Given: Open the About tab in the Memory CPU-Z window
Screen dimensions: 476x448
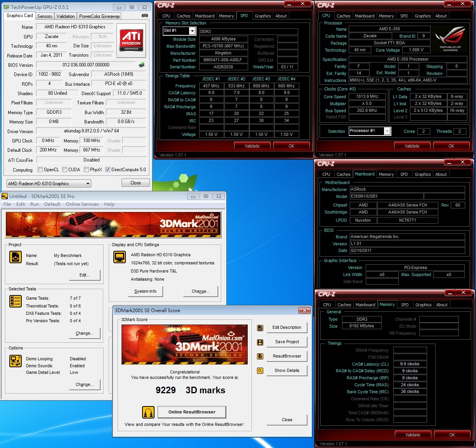Looking at the screenshot, I should click(442, 305).
